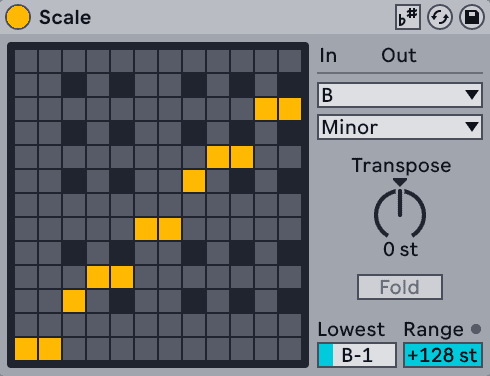490x376 pixels.
Task: Click the Range field +128 st
Action: point(443,355)
